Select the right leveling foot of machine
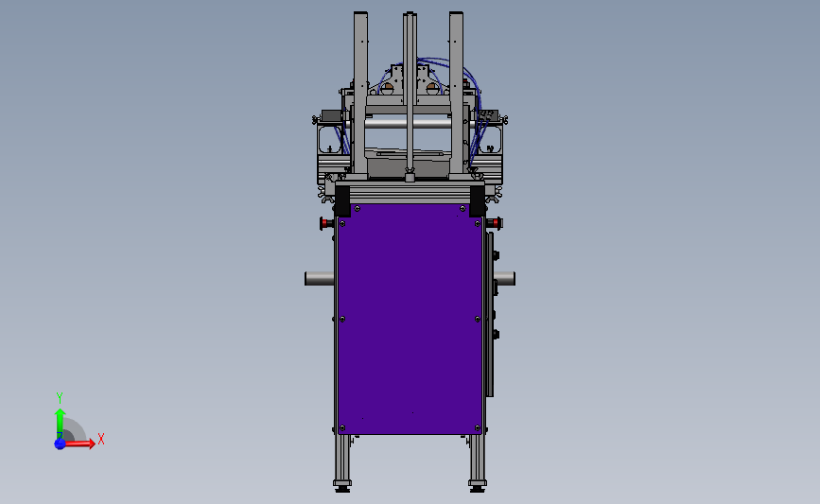The image size is (820, 504). [477, 486]
